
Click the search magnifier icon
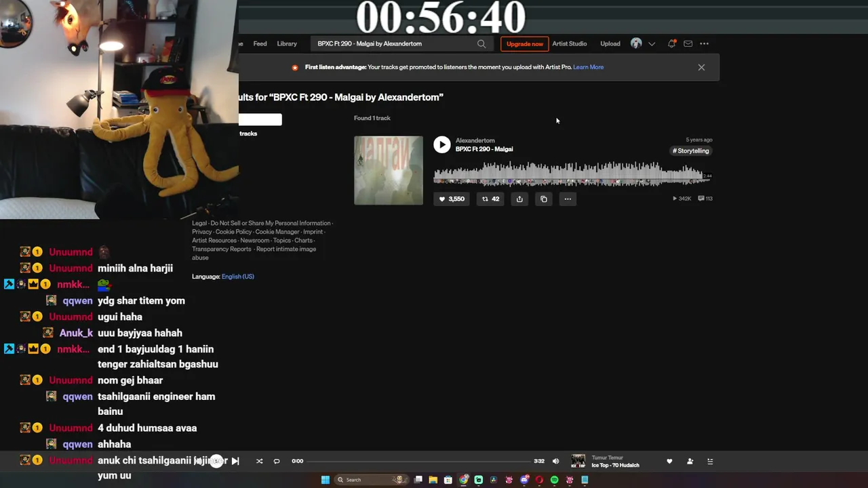(x=481, y=43)
